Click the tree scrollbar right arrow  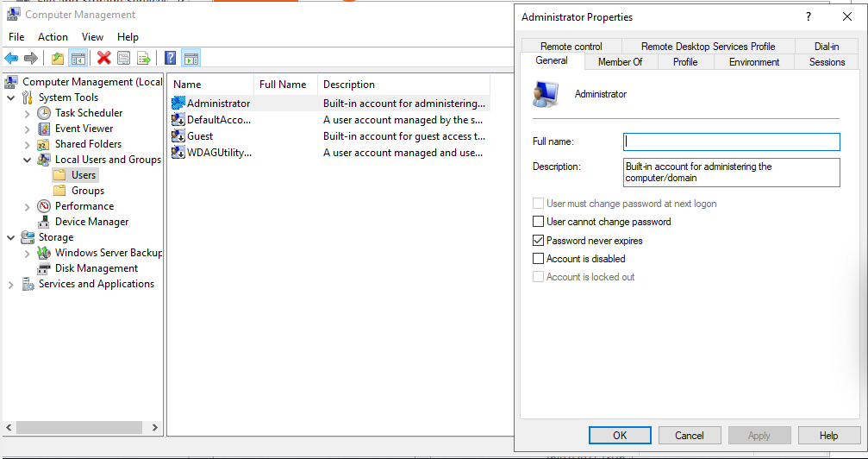(x=154, y=427)
